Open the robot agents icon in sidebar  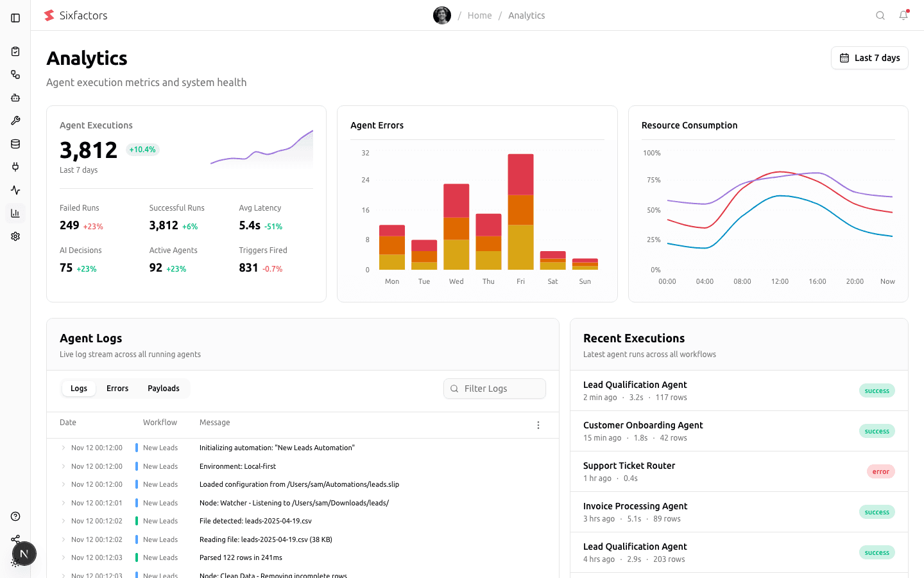click(x=15, y=98)
